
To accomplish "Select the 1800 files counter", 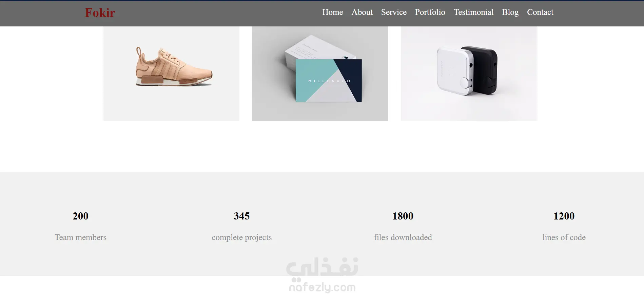I will 403,216.
